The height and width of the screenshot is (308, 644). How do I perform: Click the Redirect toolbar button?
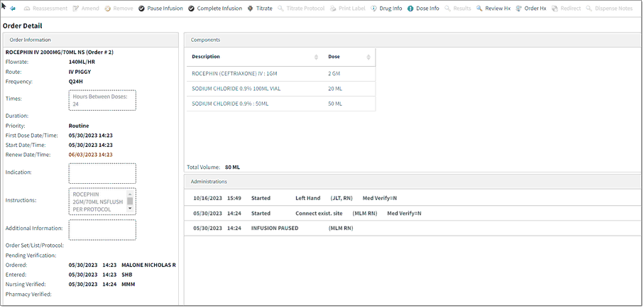(566, 9)
